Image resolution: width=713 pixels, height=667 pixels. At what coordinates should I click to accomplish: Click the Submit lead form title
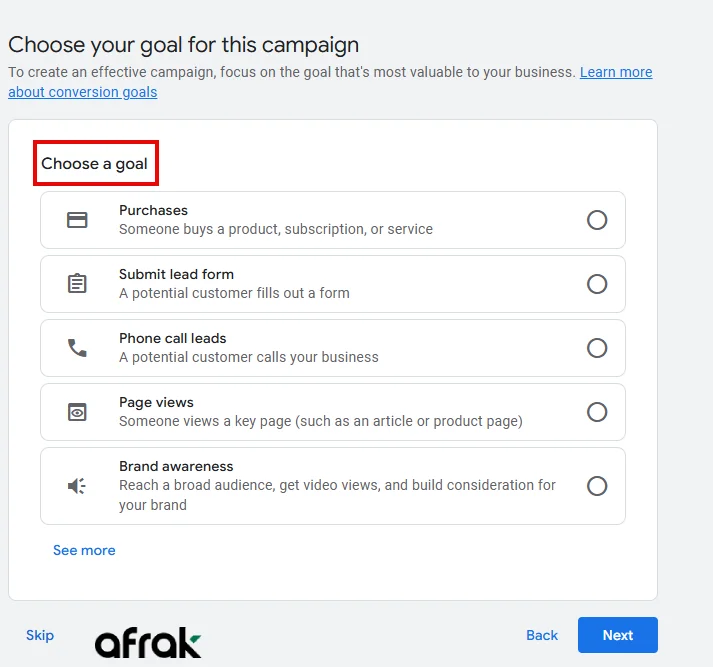[176, 274]
